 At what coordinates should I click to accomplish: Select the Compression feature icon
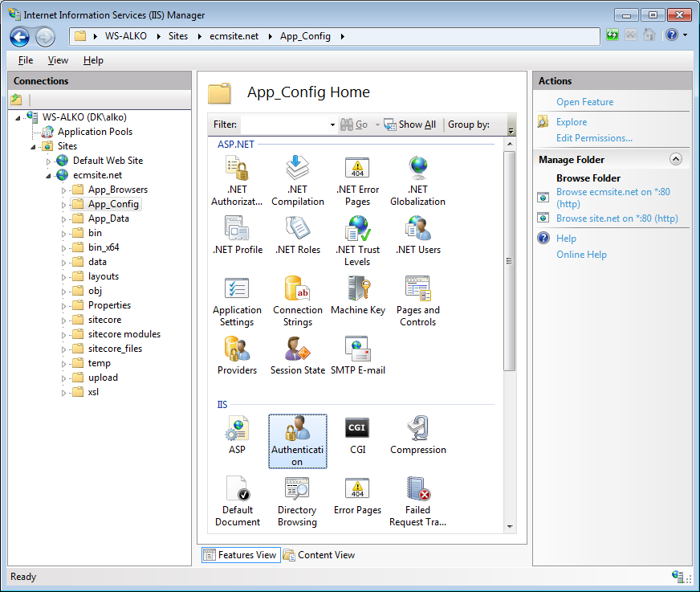coord(418,435)
